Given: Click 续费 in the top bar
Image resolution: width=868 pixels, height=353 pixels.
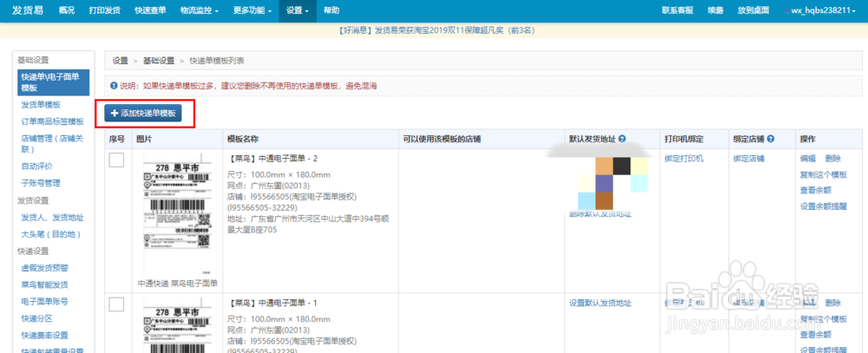Looking at the screenshot, I should [x=715, y=10].
